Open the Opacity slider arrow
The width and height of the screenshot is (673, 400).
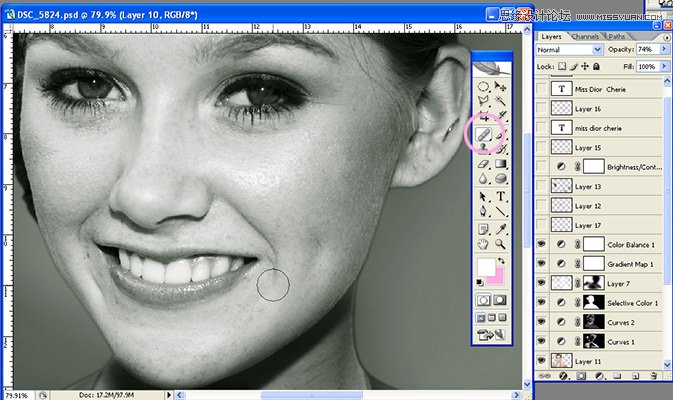coord(664,49)
